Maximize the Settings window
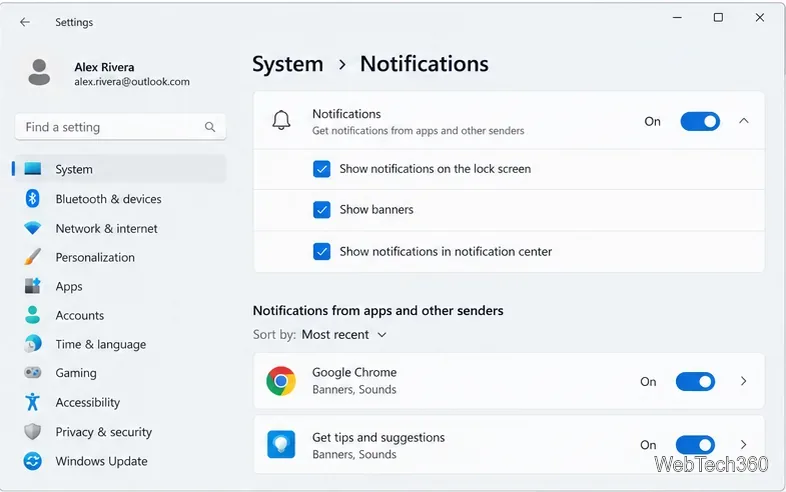Image resolution: width=786 pixels, height=492 pixels. click(x=718, y=18)
